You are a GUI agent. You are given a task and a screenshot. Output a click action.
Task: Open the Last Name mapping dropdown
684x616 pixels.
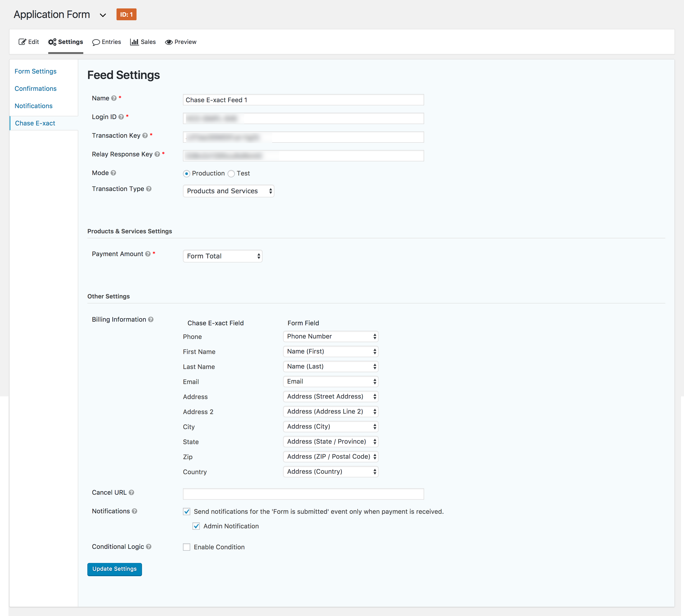click(x=331, y=367)
